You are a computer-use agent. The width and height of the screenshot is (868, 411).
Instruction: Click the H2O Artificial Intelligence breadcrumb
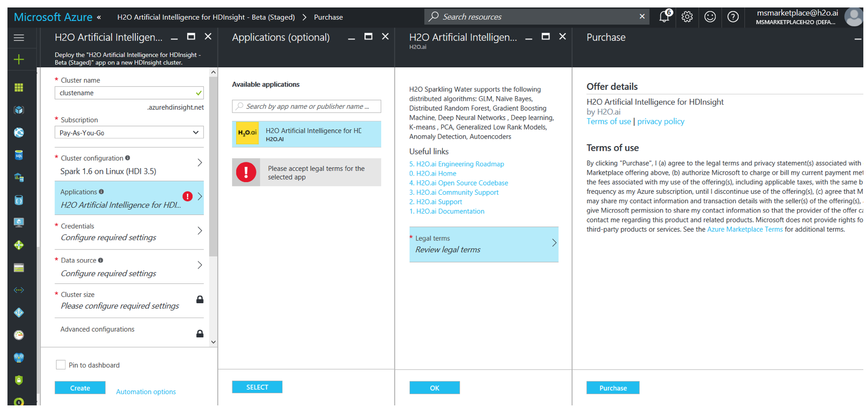(x=206, y=17)
